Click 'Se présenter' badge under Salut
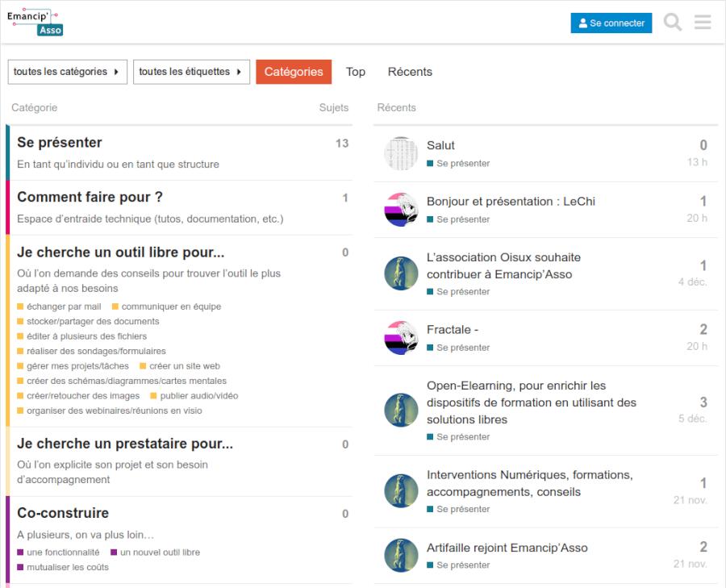The image size is (726, 588). click(x=458, y=164)
